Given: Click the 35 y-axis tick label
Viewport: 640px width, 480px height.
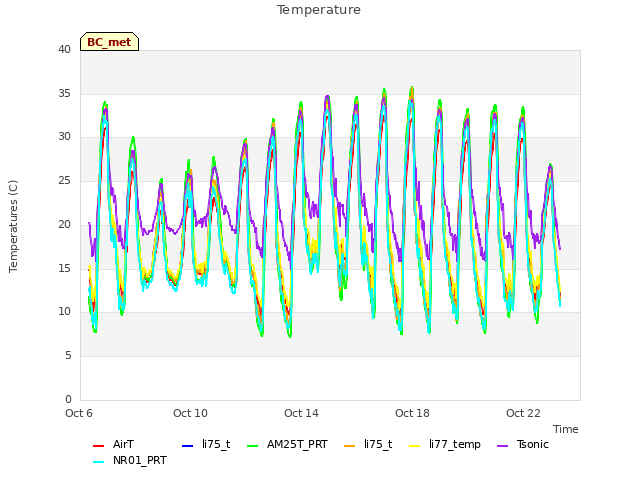Looking at the screenshot, I should (x=64, y=93).
